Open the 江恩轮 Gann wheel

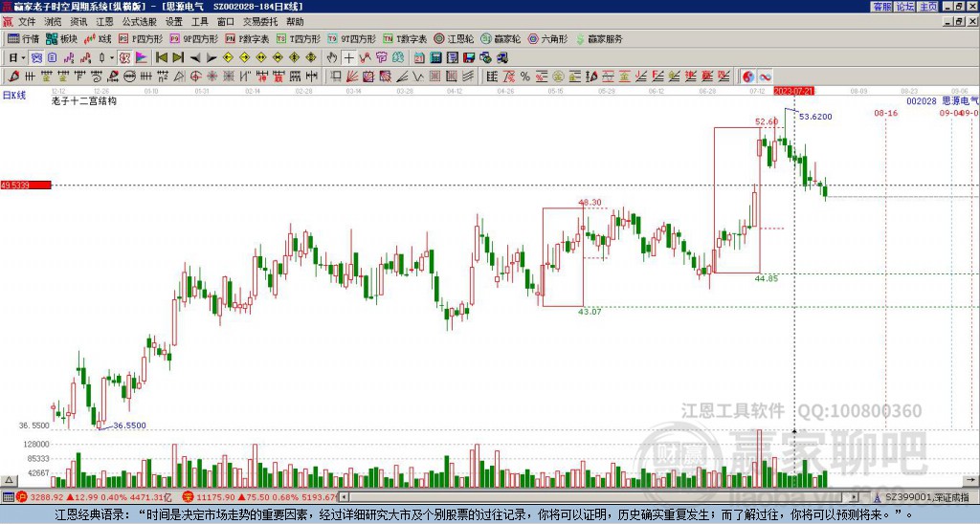(454, 38)
